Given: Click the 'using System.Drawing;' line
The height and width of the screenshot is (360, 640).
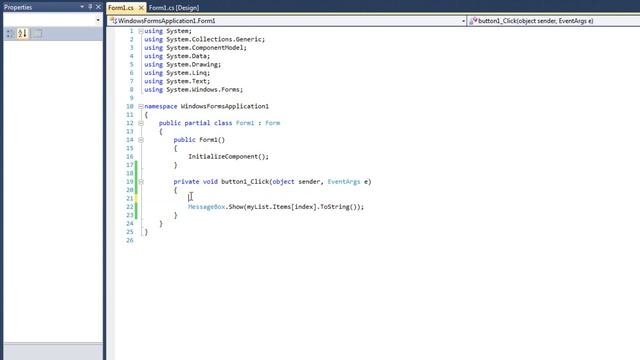Looking at the screenshot, I should [182, 64].
